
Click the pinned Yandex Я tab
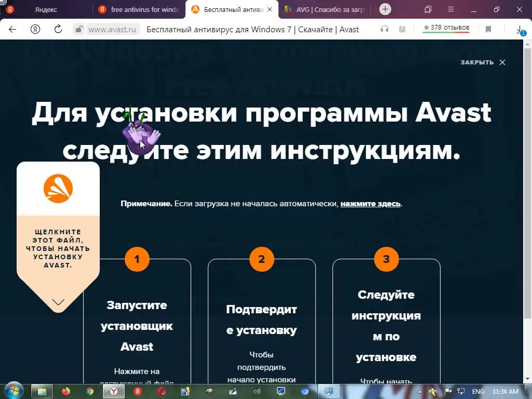[10, 9]
